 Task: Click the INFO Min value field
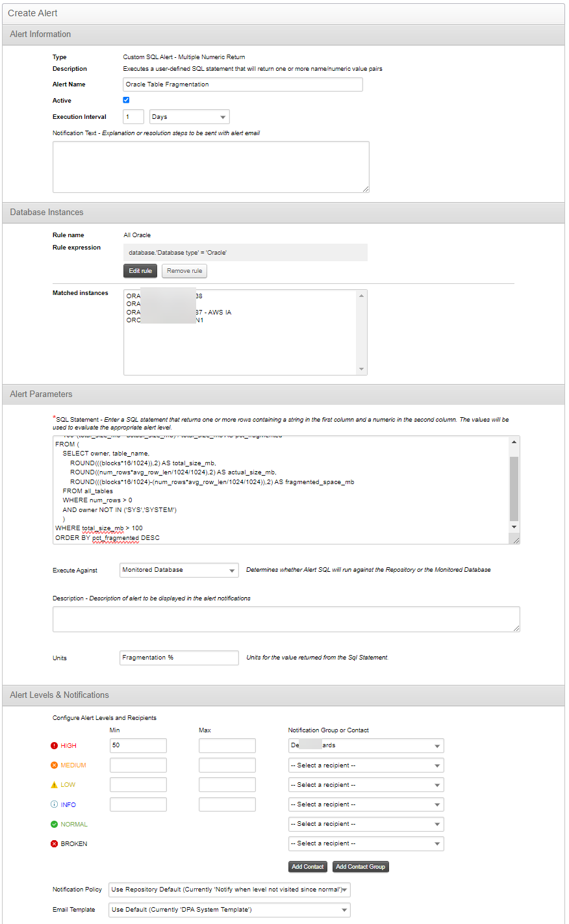pyautogui.click(x=138, y=804)
